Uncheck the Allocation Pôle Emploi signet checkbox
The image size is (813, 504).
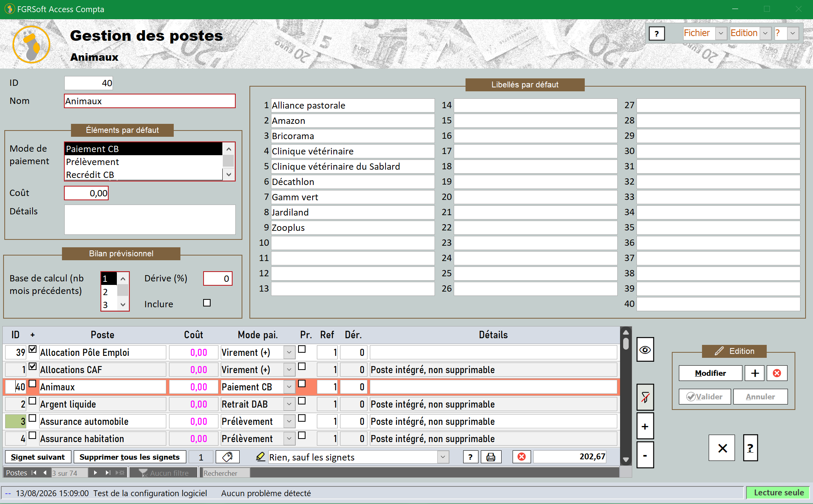click(33, 349)
